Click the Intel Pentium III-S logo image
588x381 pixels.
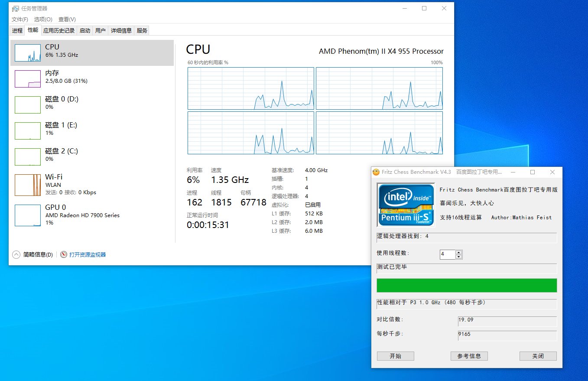(406, 205)
